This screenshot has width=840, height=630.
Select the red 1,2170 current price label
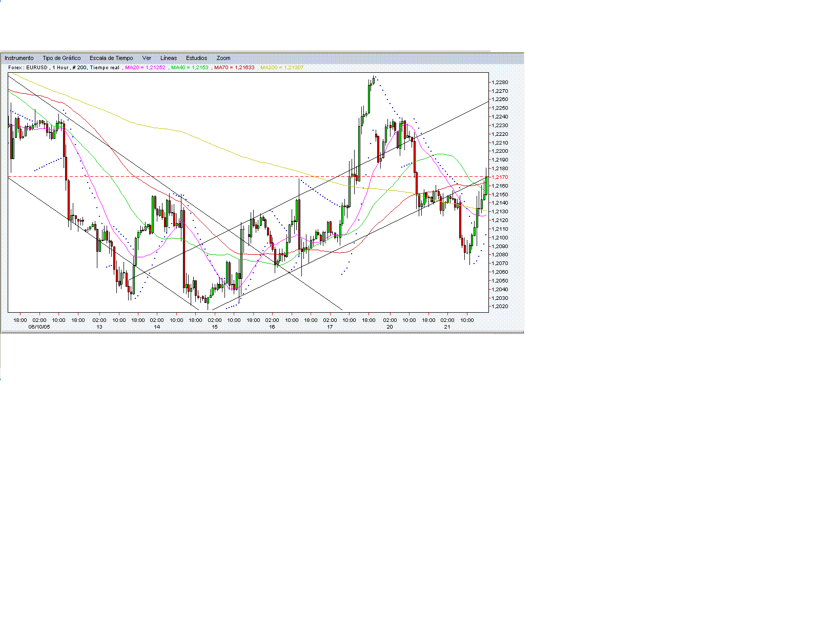(x=500, y=177)
